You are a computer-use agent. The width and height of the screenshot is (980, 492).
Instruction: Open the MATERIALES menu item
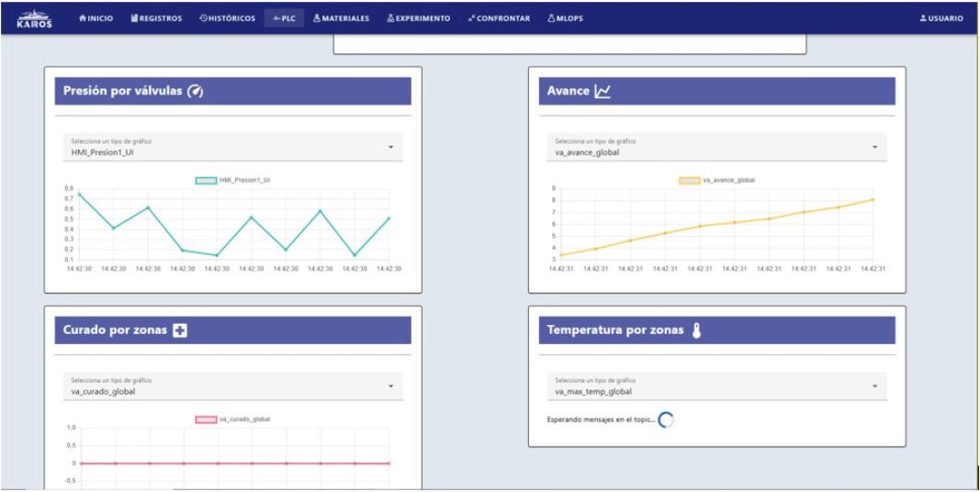pyautogui.click(x=341, y=18)
